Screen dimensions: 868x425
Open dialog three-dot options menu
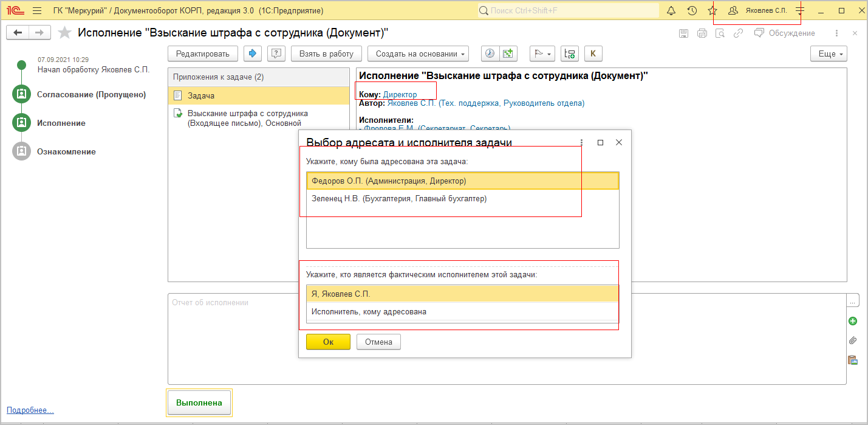point(581,142)
